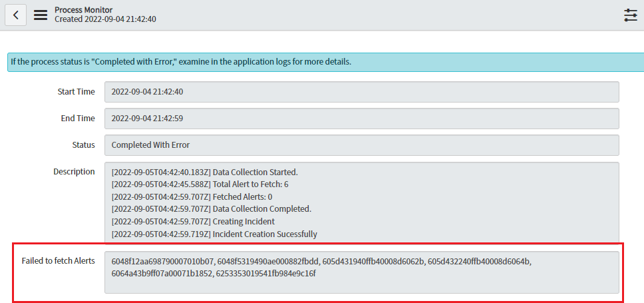Open the form settings sliders icon
This screenshot has width=644, height=303.
tap(630, 15)
